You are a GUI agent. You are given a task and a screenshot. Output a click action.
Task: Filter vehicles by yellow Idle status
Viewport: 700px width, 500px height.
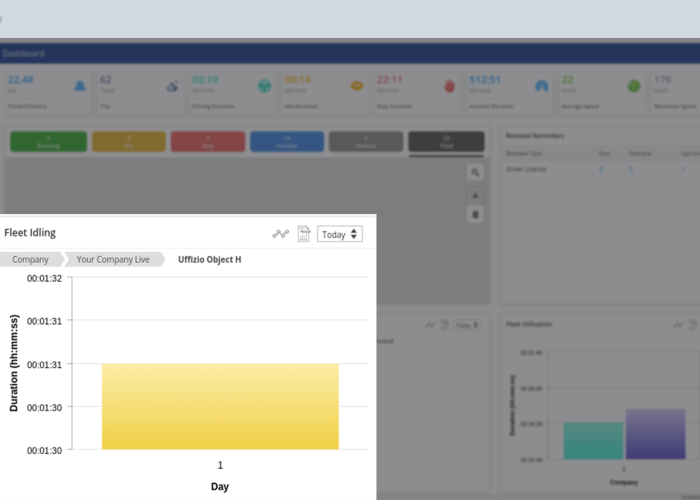128,141
